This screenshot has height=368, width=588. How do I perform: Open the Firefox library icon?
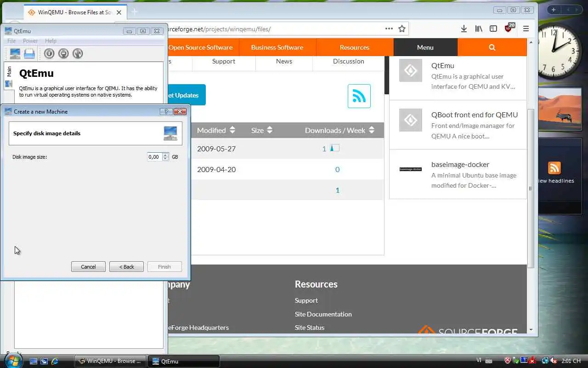(479, 29)
